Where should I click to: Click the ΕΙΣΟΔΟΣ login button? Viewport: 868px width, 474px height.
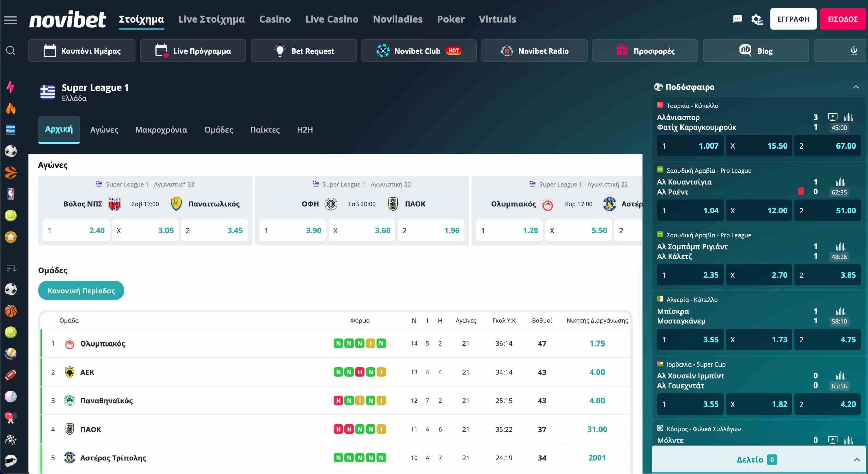pos(843,19)
